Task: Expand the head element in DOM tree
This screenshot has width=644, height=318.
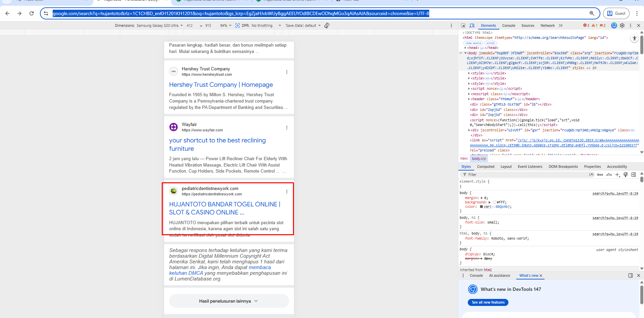Action: (465, 48)
